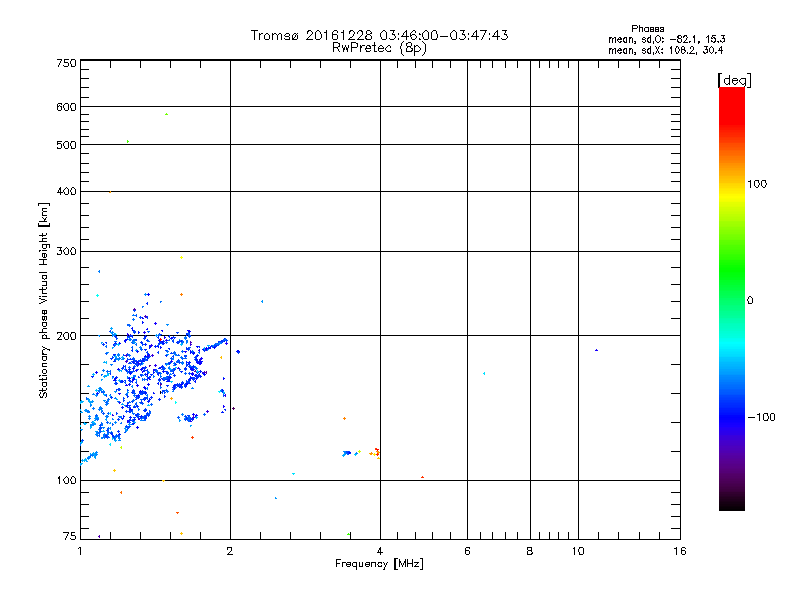This screenshot has width=800, height=600.
Task: Select the "RwPretec (8p)" subtitle
Action: click(379, 48)
